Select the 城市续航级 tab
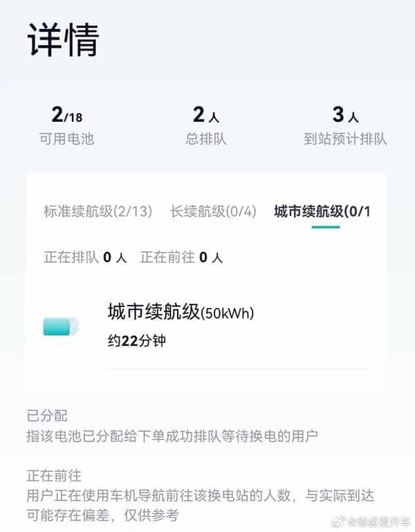The width and height of the screenshot is (415, 532). [322, 211]
